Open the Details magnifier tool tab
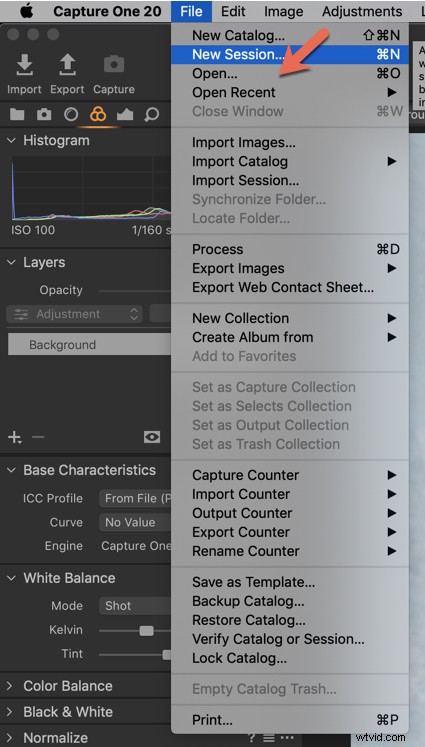 click(x=152, y=114)
